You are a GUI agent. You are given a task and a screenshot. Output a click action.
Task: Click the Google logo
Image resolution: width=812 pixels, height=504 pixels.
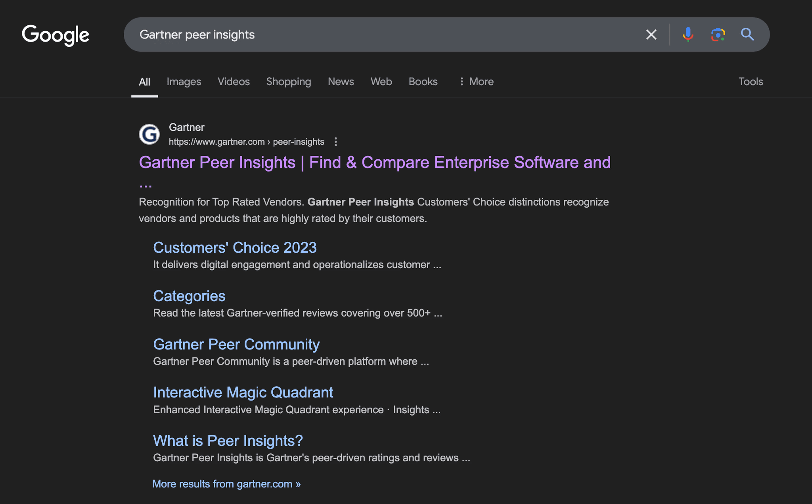(x=56, y=35)
